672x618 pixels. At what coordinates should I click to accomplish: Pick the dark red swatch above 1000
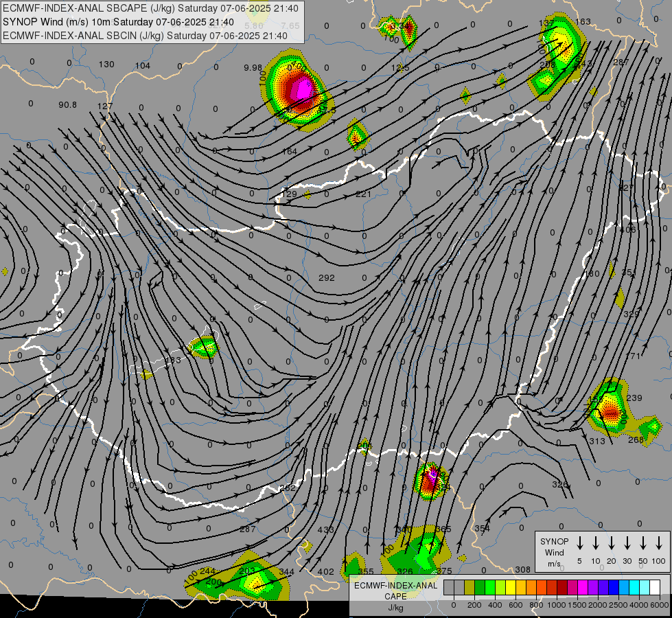[562, 588]
